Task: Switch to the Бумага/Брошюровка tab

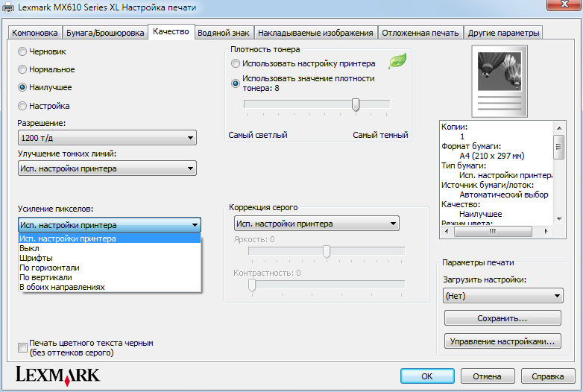Action: click(x=105, y=33)
